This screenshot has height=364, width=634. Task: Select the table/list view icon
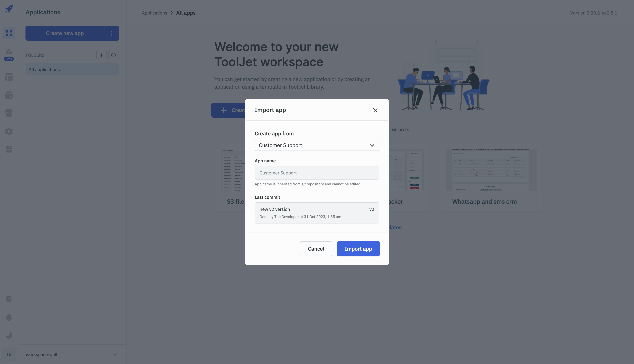tap(9, 78)
